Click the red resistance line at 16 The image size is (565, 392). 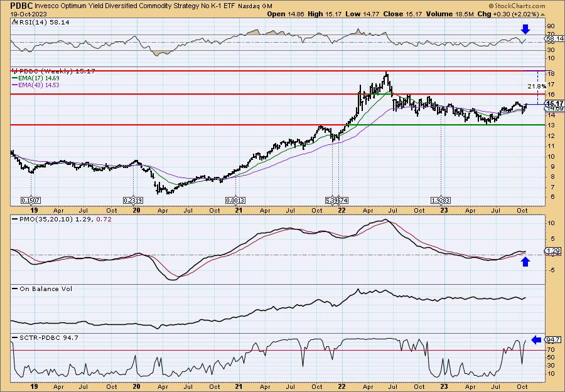point(277,94)
